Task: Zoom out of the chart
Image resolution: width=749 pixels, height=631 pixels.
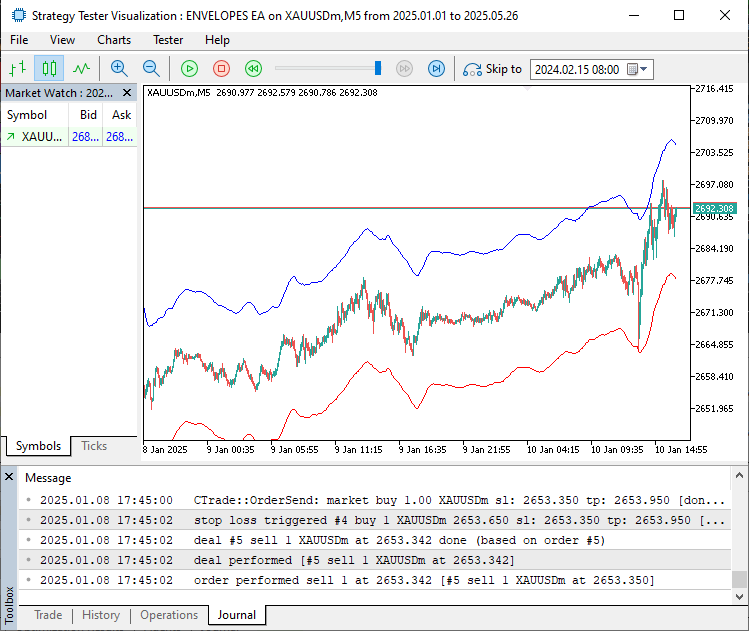Action: (x=151, y=69)
